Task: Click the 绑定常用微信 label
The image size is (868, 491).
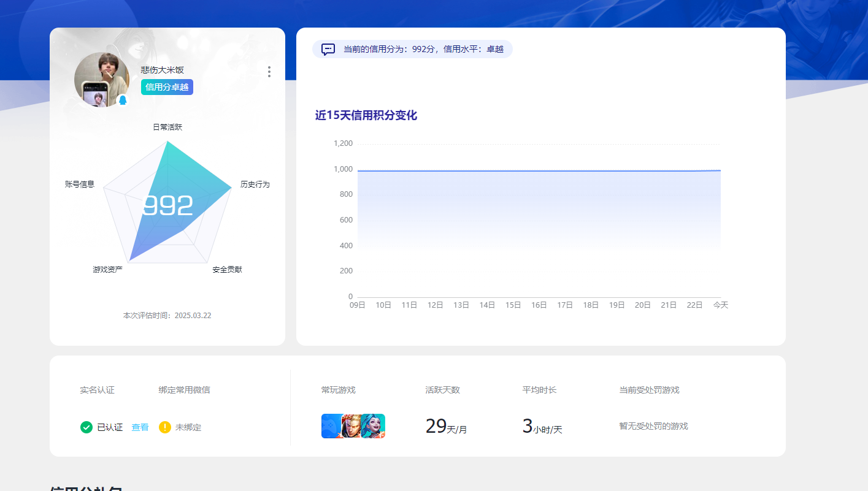Action: tap(184, 390)
